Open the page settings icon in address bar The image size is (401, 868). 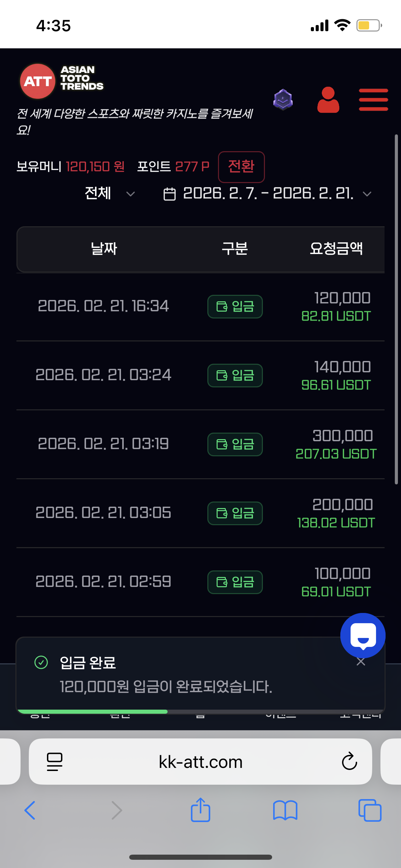click(x=54, y=761)
